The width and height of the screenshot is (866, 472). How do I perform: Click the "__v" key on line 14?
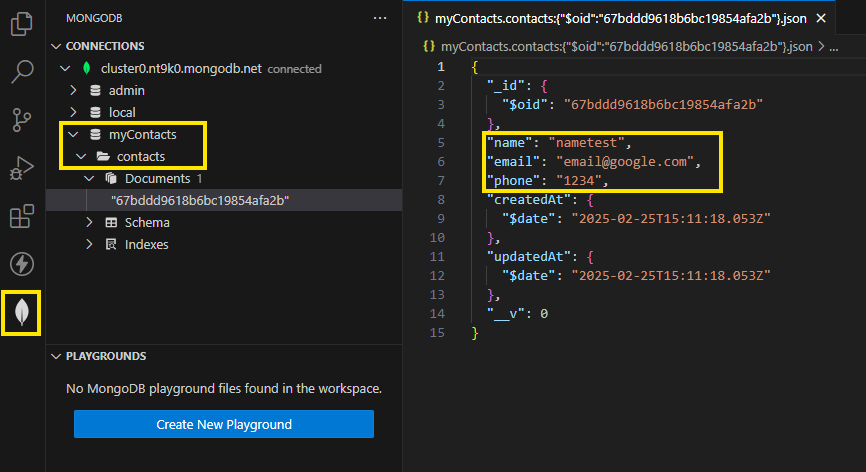[505, 314]
